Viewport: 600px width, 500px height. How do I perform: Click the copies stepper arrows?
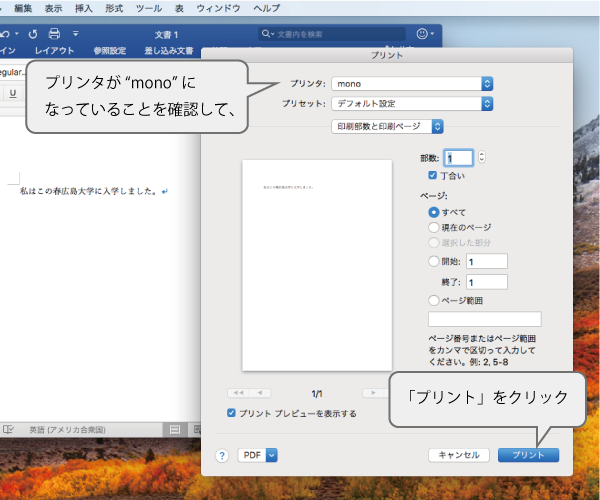[x=482, y=157]
